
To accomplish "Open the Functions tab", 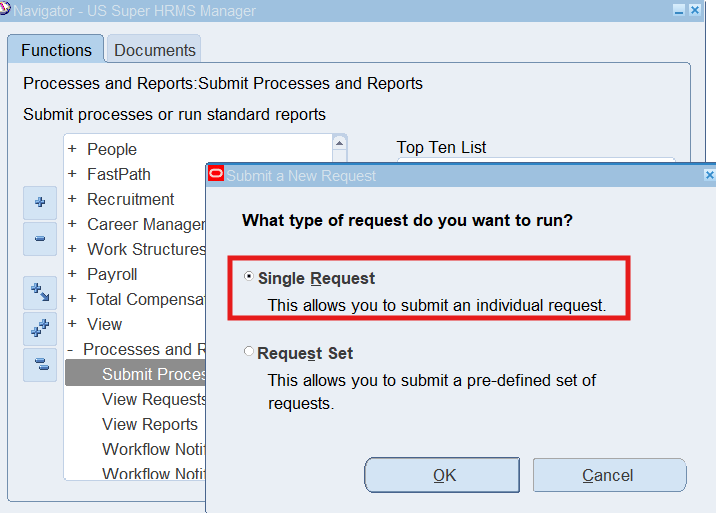I will click(56, 50).
